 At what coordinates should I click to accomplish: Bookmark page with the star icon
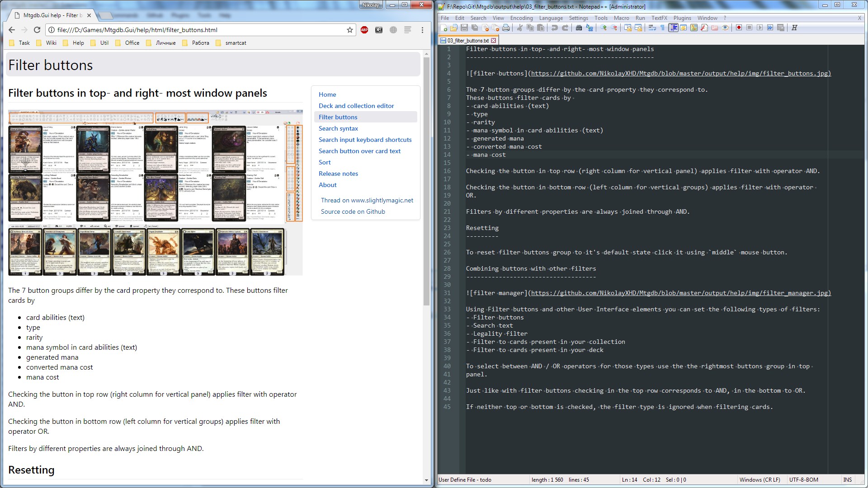[x=349, y=30]
